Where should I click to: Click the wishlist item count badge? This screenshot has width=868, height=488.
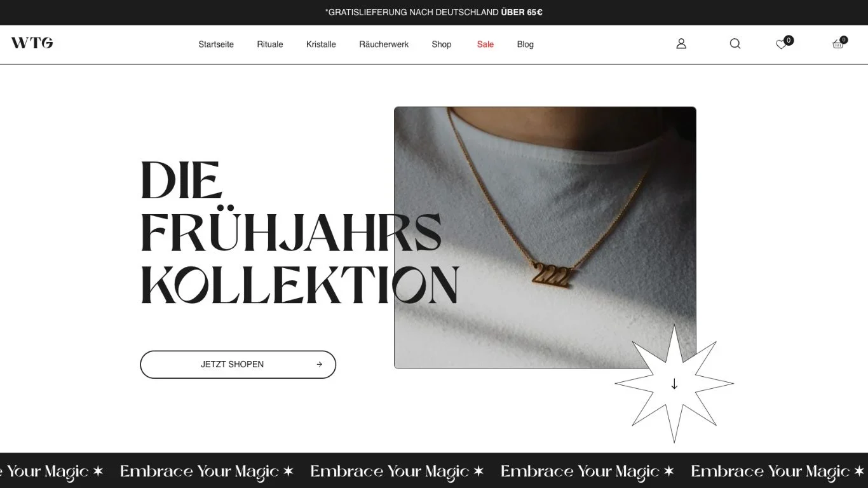point(789,40)
